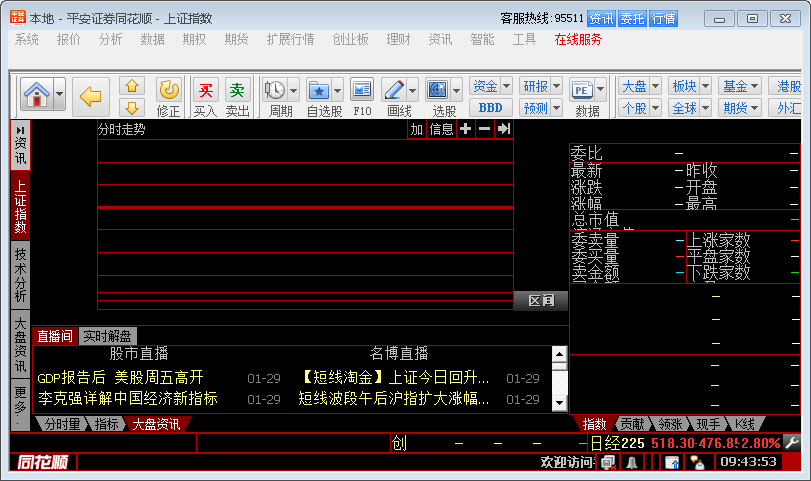Open the 智能 menu
Image resolution: width=811 pixels, height=481 pixels.
483,39
